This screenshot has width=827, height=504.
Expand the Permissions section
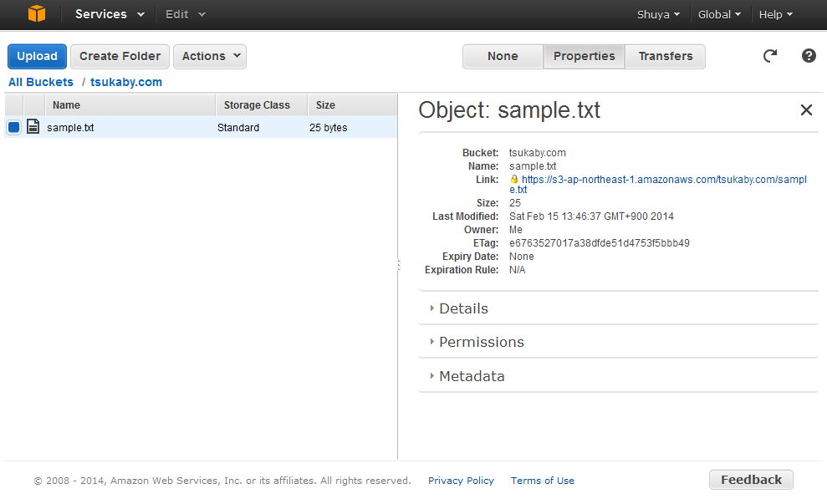click(481, 342)
